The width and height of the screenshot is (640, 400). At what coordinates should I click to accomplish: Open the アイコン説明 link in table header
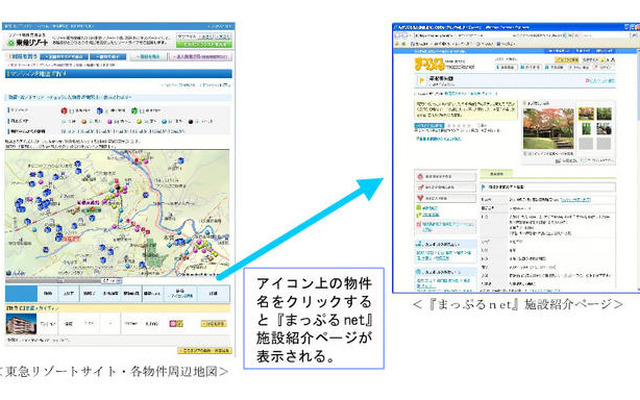click(x=180, y=296)
